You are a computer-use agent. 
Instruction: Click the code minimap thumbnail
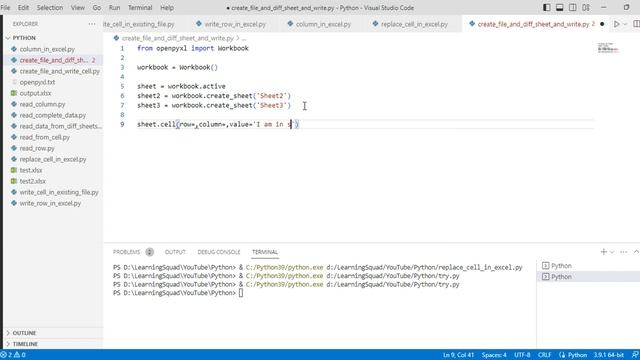pyautogui.click(x=608, y=48)
